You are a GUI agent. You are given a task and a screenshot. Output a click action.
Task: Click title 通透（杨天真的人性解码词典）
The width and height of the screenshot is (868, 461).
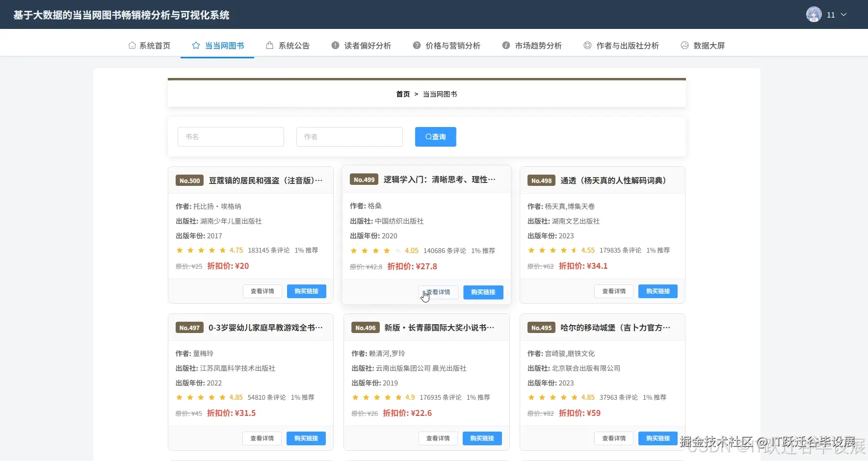click(x=613, y=180)
